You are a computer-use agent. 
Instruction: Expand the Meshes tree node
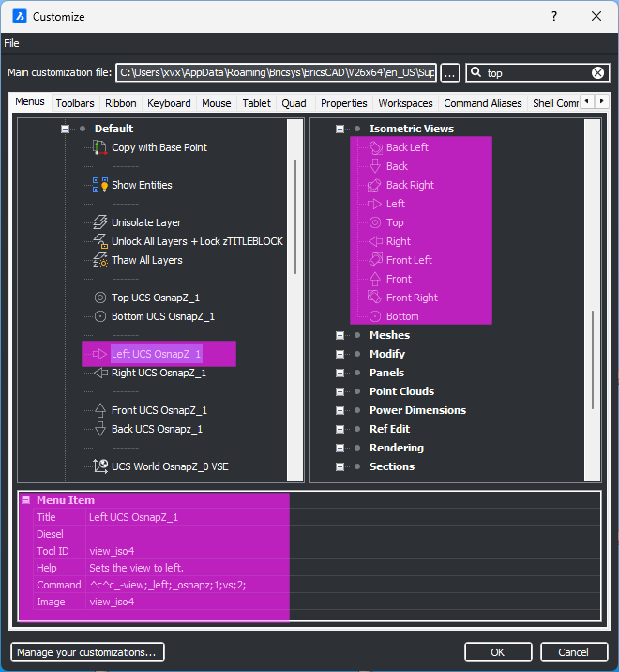click(x=340, y=335)
